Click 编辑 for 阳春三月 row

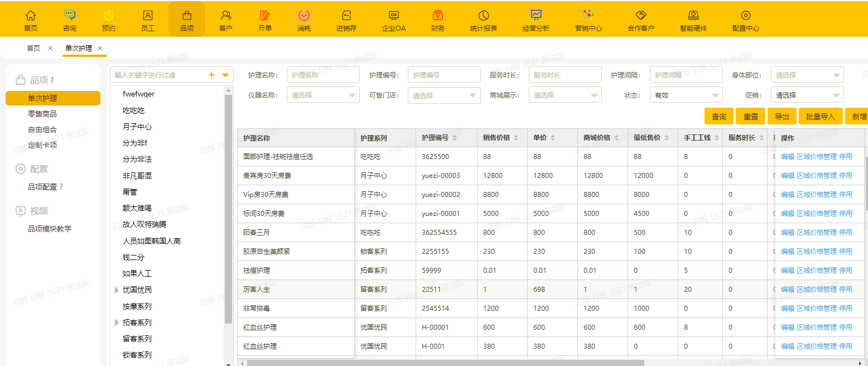(x=788, y=233)
